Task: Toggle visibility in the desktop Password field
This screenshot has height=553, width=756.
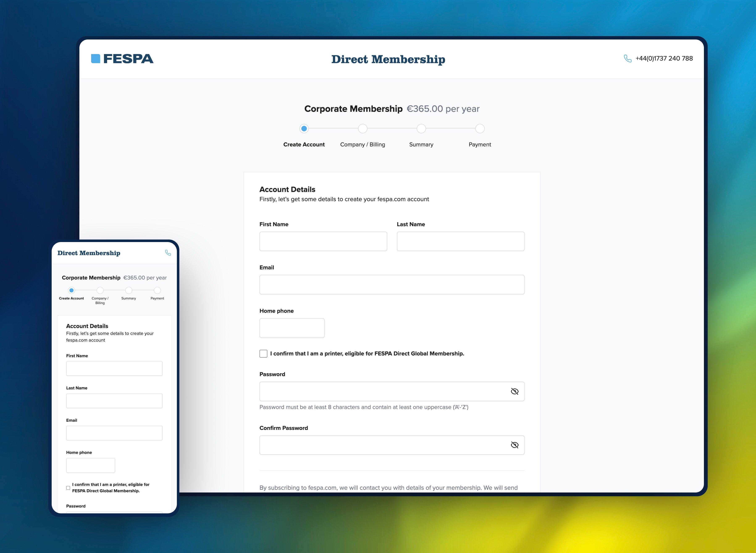Action: click(514, 391)
